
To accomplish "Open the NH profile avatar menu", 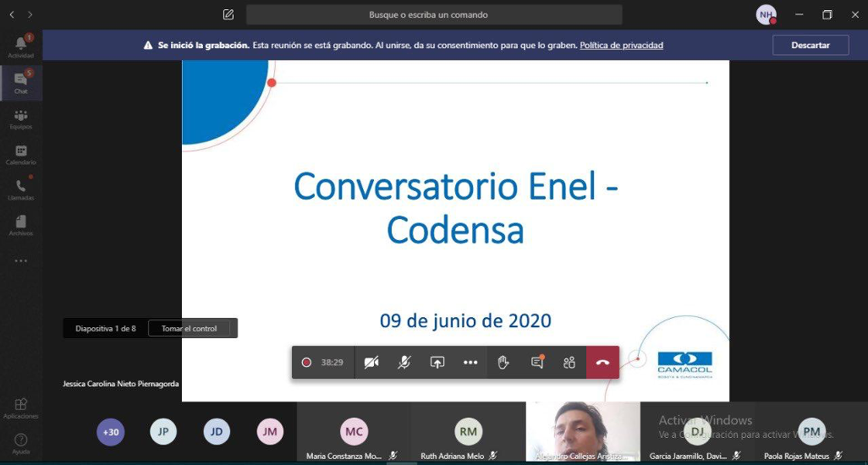I will 766,15.
